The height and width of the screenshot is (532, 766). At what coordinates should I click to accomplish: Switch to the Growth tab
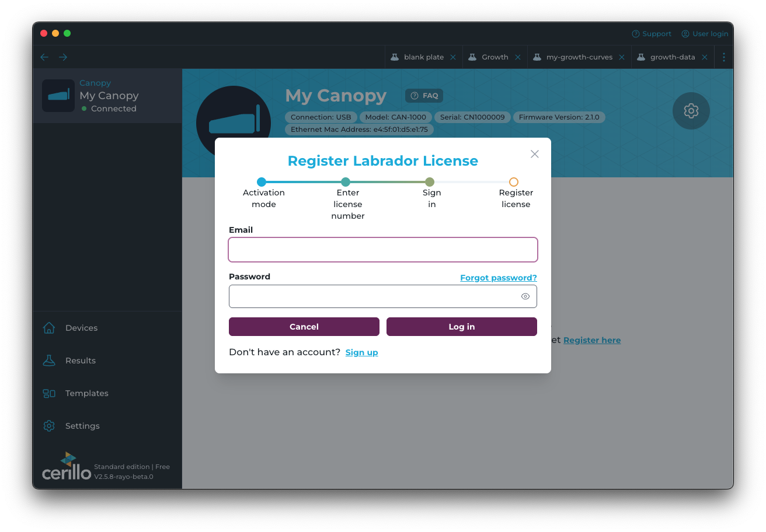click(494, 57)
